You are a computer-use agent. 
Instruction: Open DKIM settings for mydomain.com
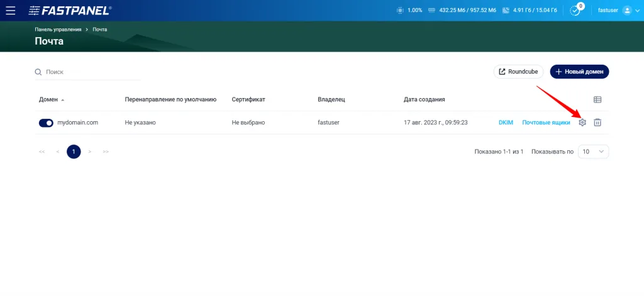point(506,123)
